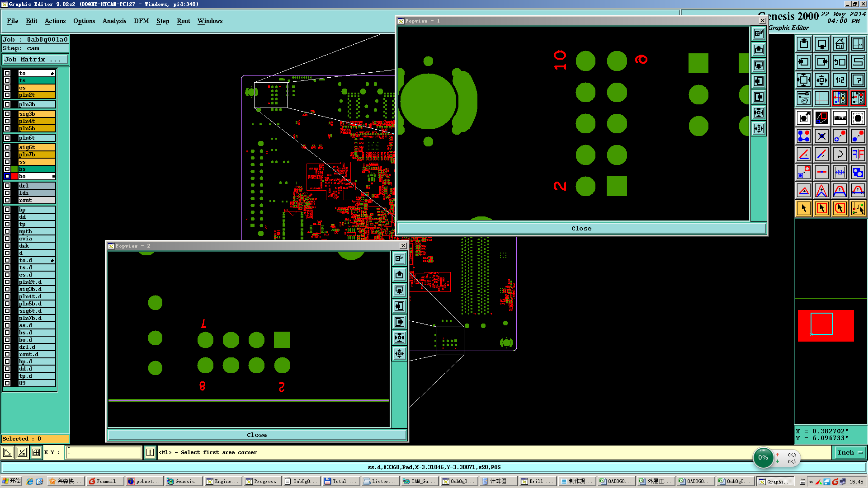Select the zoom out arrows icon
Viewport: 868px width, 488px height.
point(822,80)
